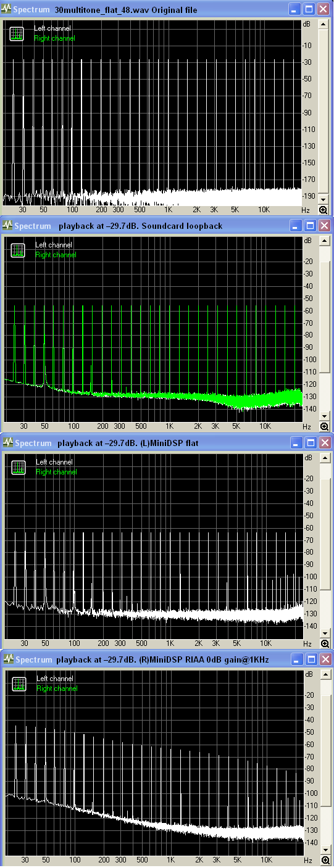The image size is (334, 868).
Task: Click 'Right channel' legend in MiniDSP RIAA window
Action: pyautogui.click(x=57, y=688)
